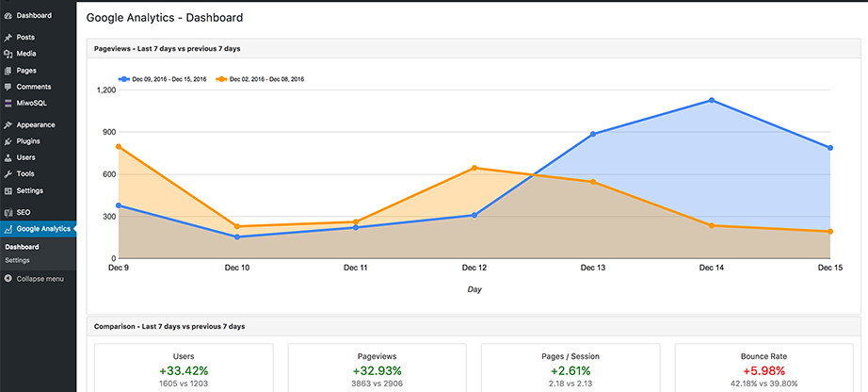Click the Collapse menu arrow icon
Viewport: 868px width, 392px height.
click(x=8, y=279)
